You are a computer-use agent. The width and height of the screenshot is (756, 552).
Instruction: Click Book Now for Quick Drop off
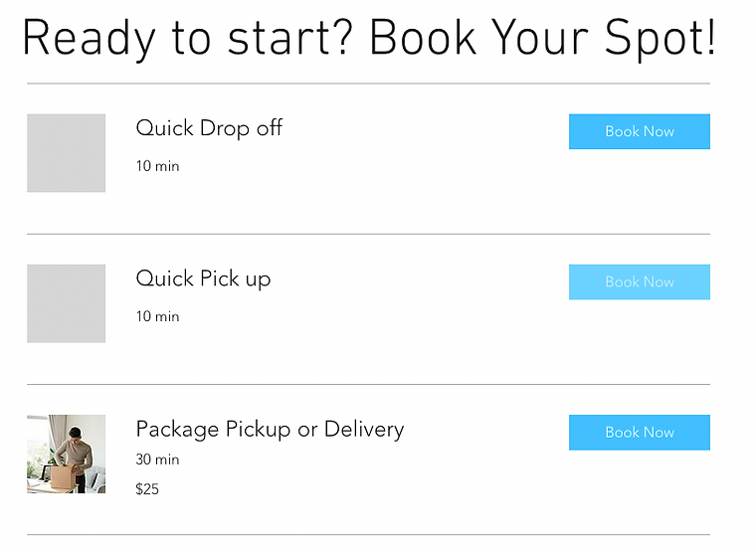(x=639, y=131)
